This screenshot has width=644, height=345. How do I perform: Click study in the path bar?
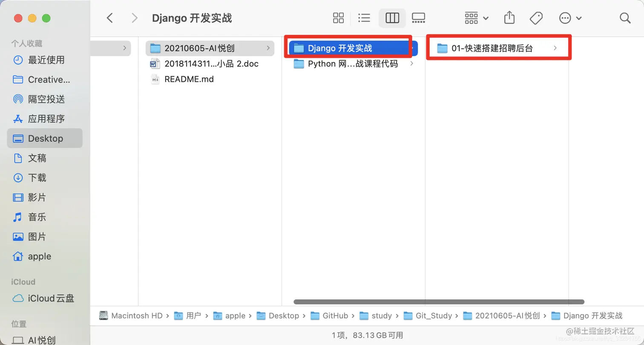pyautogui.click(x=376, y=316)
